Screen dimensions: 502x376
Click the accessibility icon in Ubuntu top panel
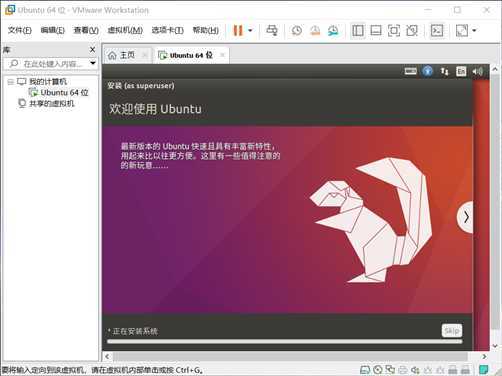(428, 71)
